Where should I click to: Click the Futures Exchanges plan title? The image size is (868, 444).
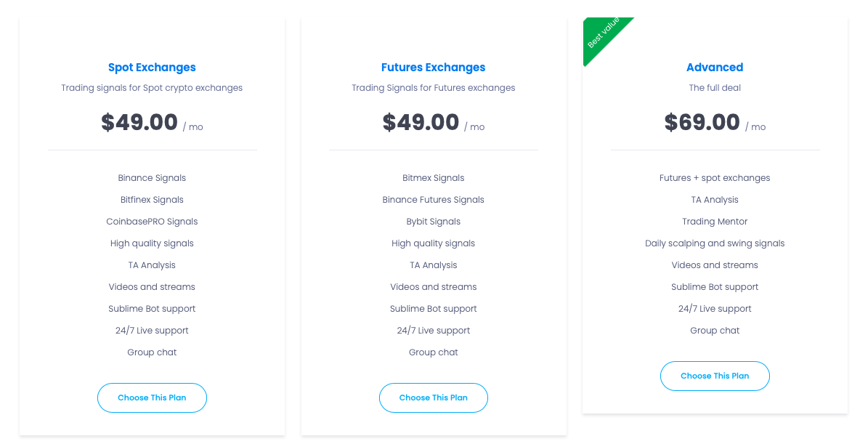click(x=433, y=68)
